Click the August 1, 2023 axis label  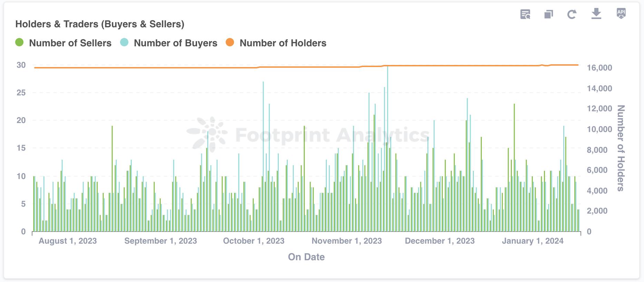pos(68,241)
